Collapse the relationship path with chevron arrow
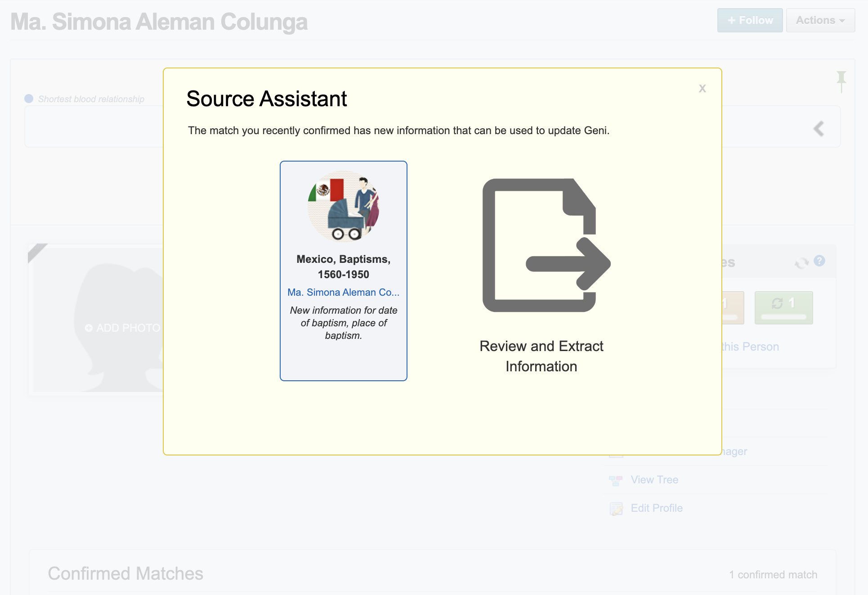 pos(819,129)
